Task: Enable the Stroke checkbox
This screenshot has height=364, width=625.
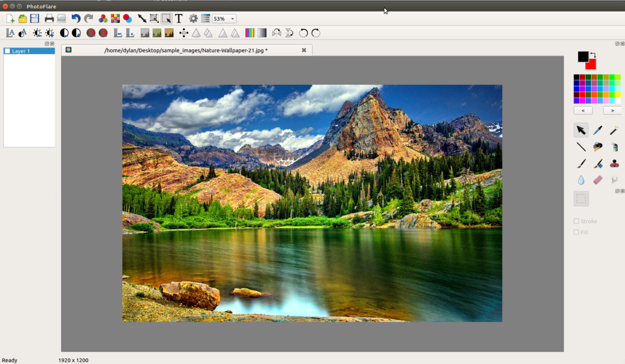Action: coord(577,221)
